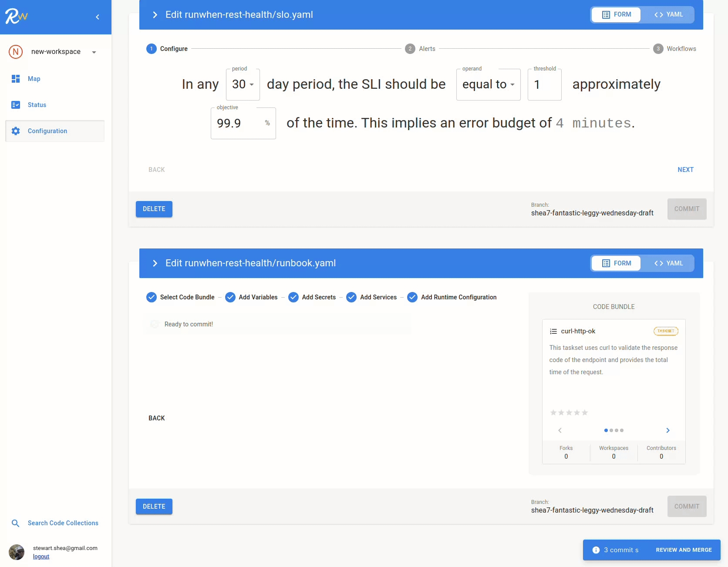Image resolution: width=728 pixels, height=567 pixels.
Task: Click the completed Add Secrets step checkmark
Action: (x=293, y=297)
